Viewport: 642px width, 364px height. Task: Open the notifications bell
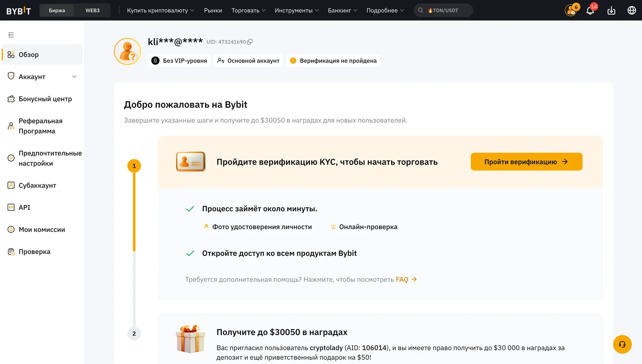pyautogui.click(x=590, y=11)
